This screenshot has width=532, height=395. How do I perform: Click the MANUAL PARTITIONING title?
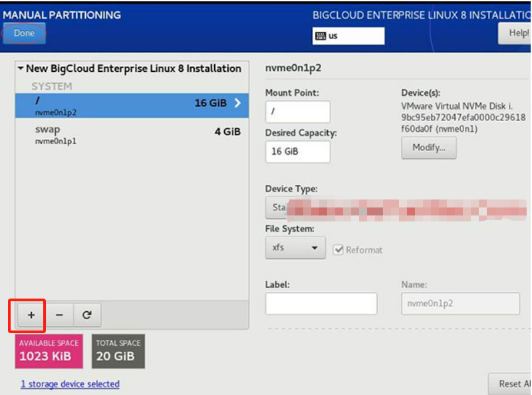(x=62, y=15)
